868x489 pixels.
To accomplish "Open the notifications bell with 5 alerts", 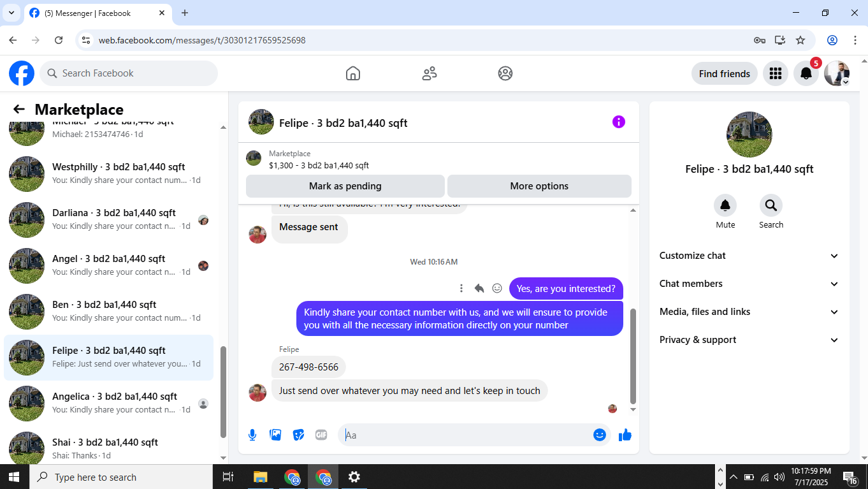I will [x=806, y=73].
